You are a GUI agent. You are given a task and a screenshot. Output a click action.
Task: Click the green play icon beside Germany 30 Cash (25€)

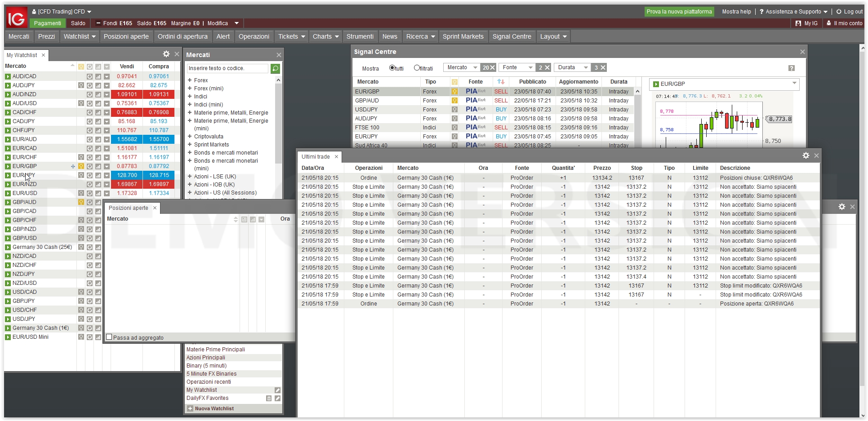8,247
